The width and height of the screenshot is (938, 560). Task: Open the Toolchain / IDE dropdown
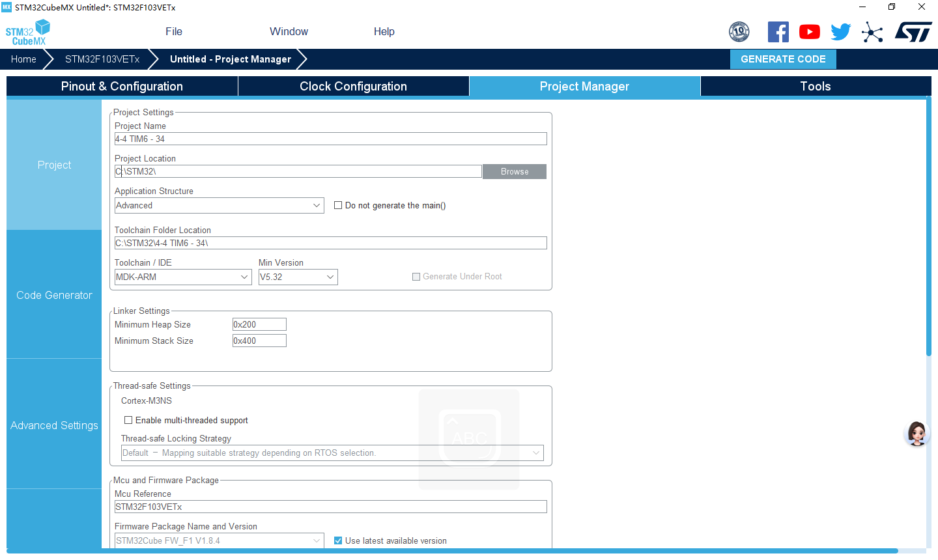[x=244, y=277]
